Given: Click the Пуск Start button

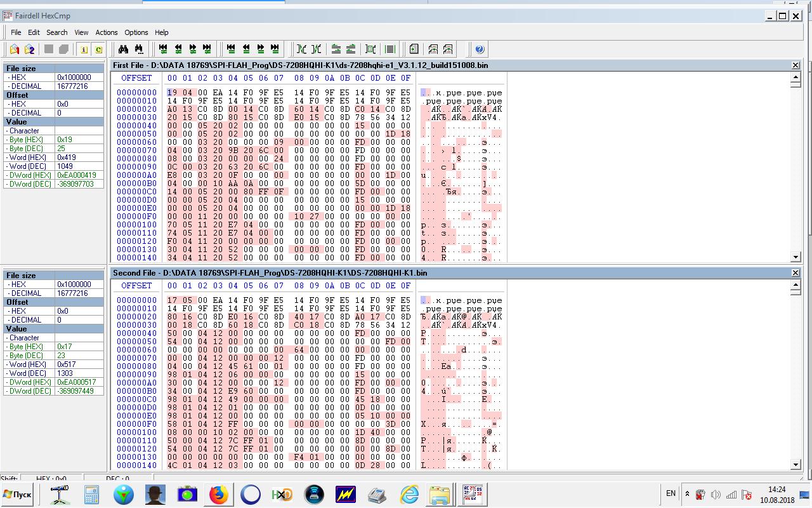Looking at the screenshot, I should (x=18, y=494).
